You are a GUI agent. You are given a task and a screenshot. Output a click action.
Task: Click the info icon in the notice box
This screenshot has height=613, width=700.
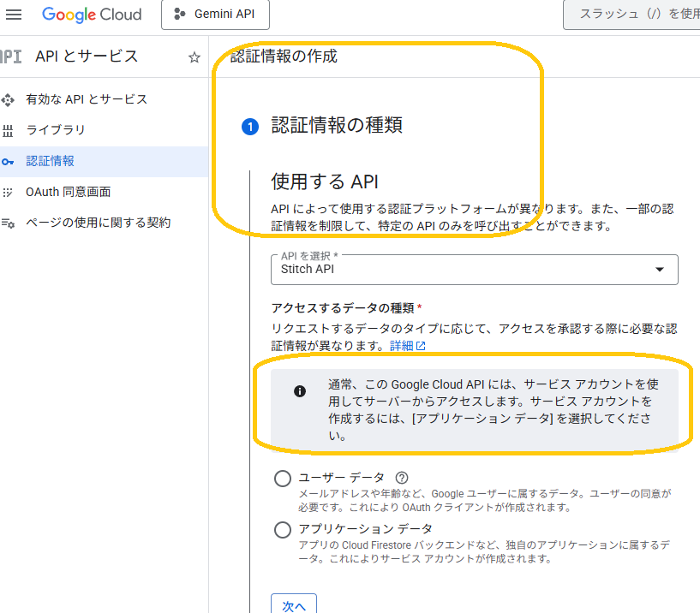pos(300,391)
